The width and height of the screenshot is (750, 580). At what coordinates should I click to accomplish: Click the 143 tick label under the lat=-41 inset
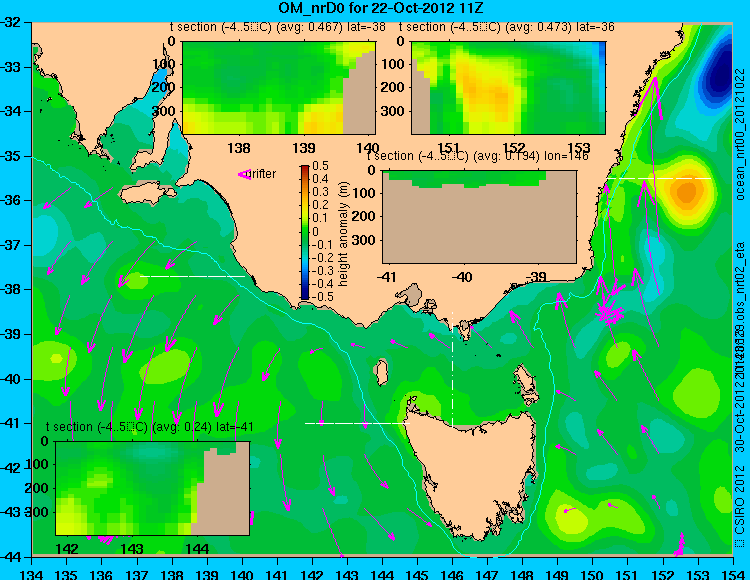(132, 548)
